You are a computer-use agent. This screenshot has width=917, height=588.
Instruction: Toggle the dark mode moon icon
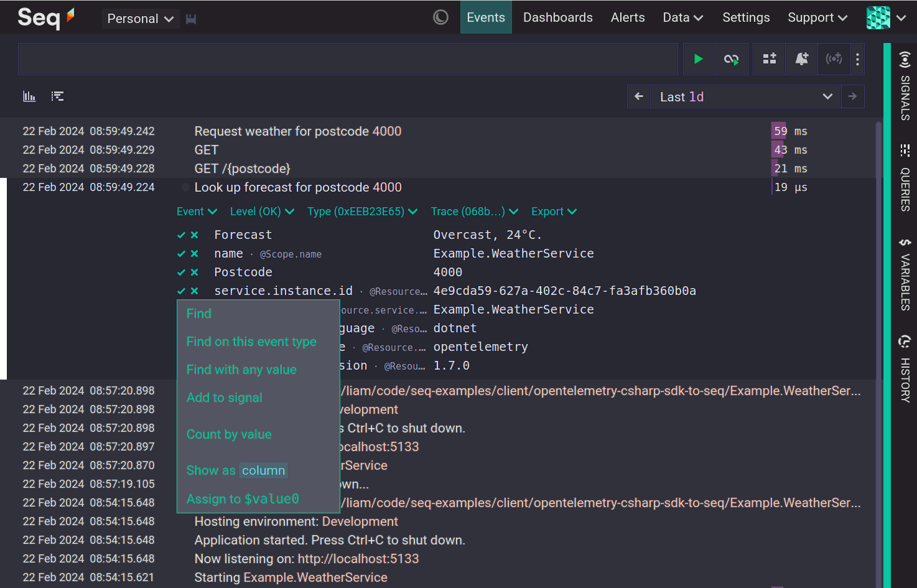pos(440,17)
